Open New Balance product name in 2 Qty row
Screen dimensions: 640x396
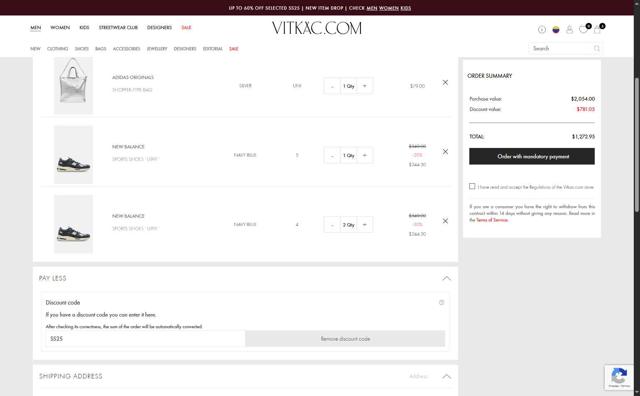[128, 216]
